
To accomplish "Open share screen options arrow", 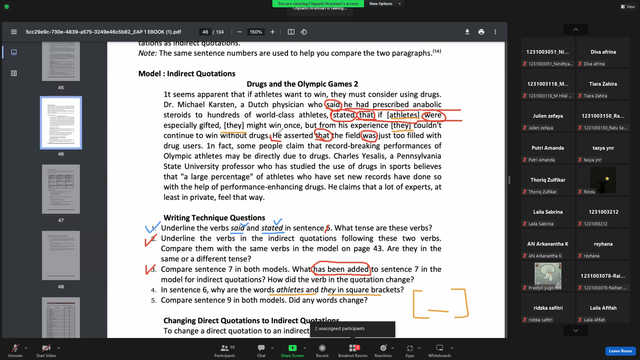I will [x=305, y=348].
